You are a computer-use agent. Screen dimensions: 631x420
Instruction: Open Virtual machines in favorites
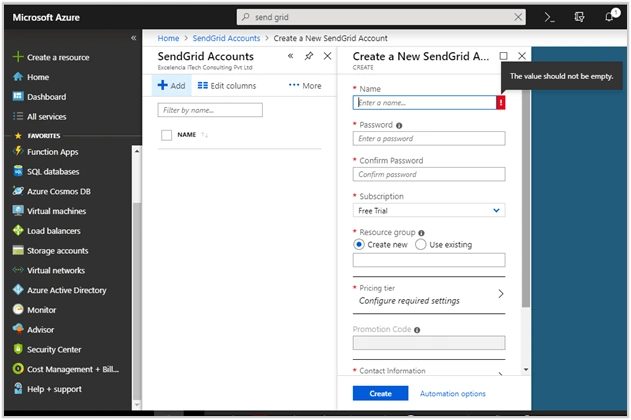point(56,211)
